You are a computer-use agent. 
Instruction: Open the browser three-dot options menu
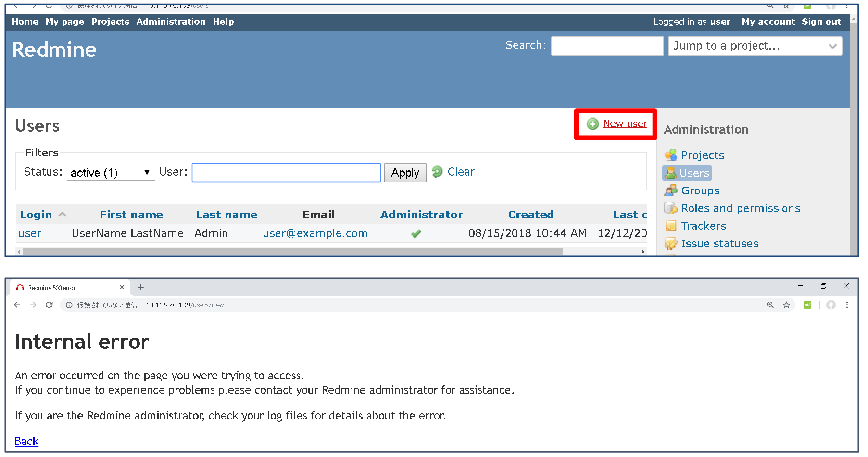pyautogui.click(x=847, y=305)
